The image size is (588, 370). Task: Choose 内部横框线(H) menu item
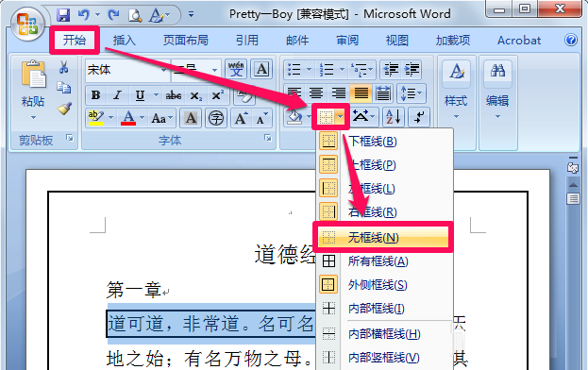click(x=383, y=333)
